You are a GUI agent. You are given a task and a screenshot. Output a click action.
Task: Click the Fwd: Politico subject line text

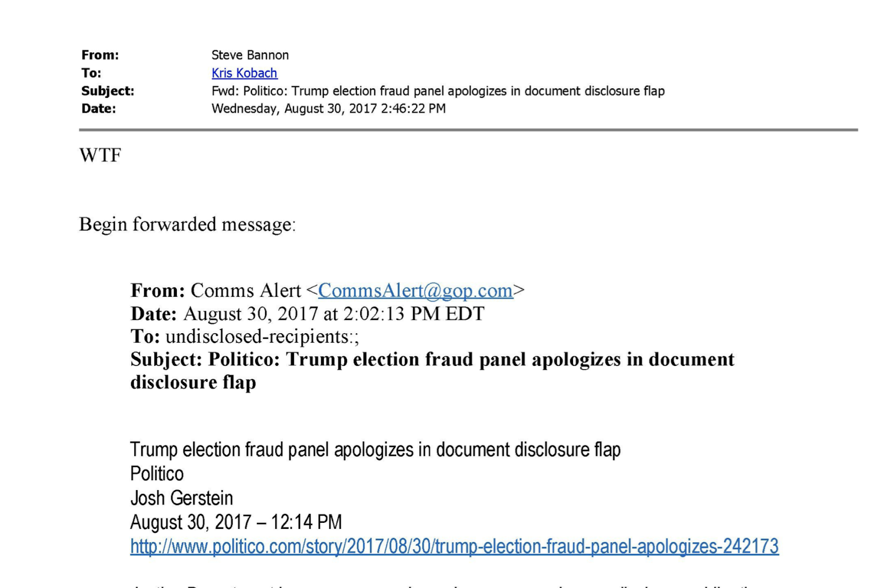[x=438, y=91]
